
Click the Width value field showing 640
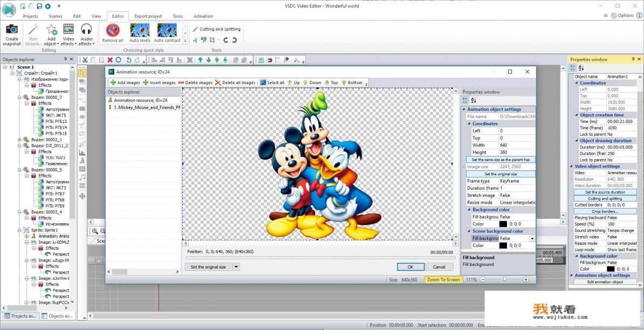[x=517, y=145]
